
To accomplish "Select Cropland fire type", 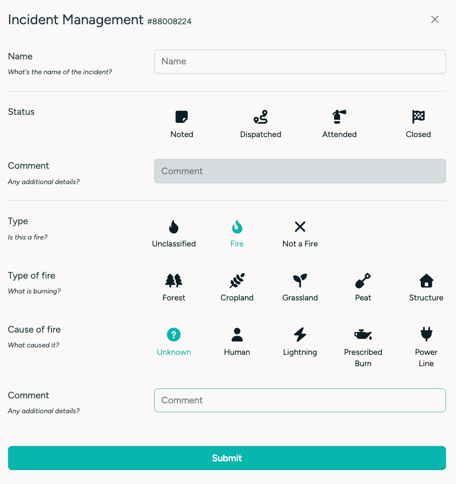I will pos(237,288).
